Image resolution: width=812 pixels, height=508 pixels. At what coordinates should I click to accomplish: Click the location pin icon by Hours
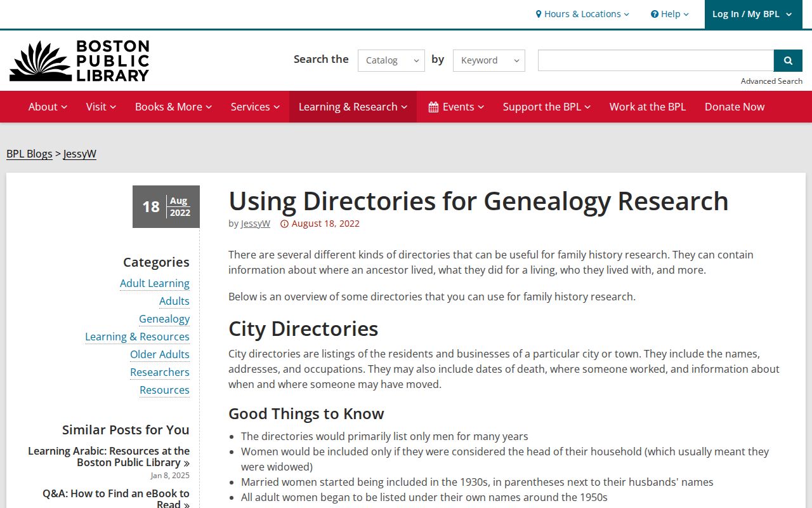pos(539,14)
